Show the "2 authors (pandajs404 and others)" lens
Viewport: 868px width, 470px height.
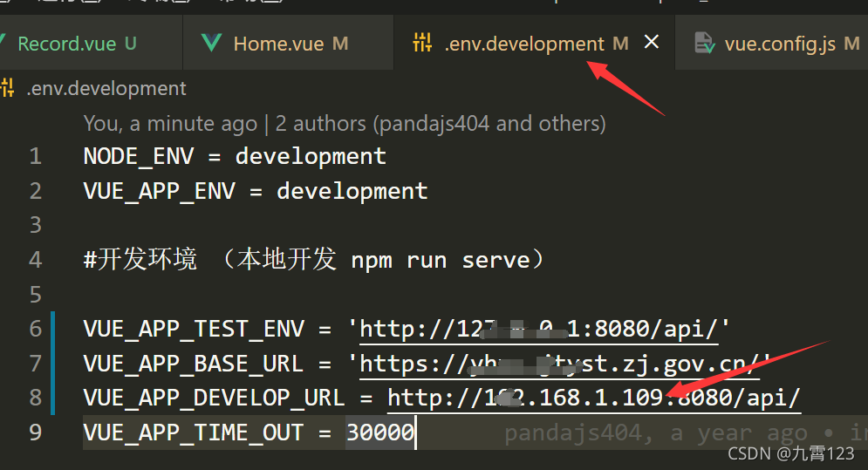441,124
